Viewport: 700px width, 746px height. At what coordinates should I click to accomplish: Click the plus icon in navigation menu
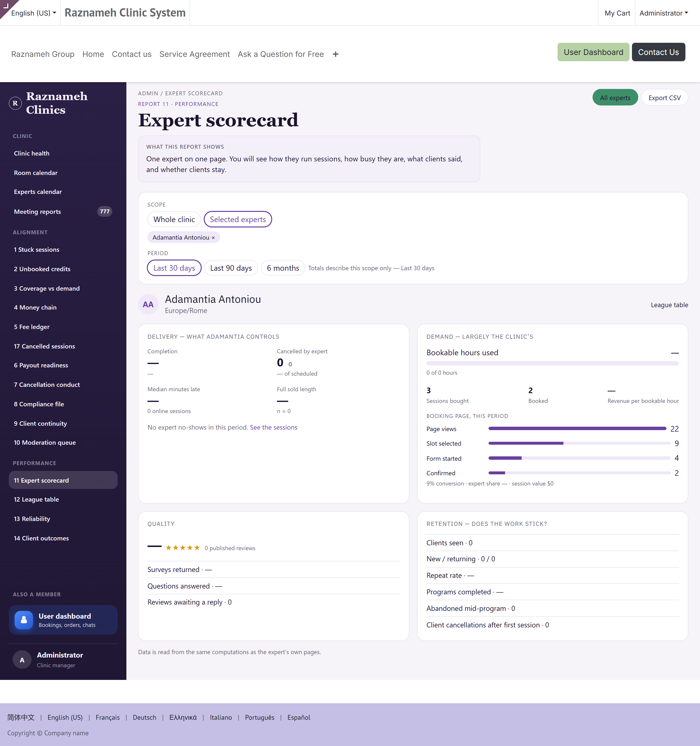tap(336, 54)
